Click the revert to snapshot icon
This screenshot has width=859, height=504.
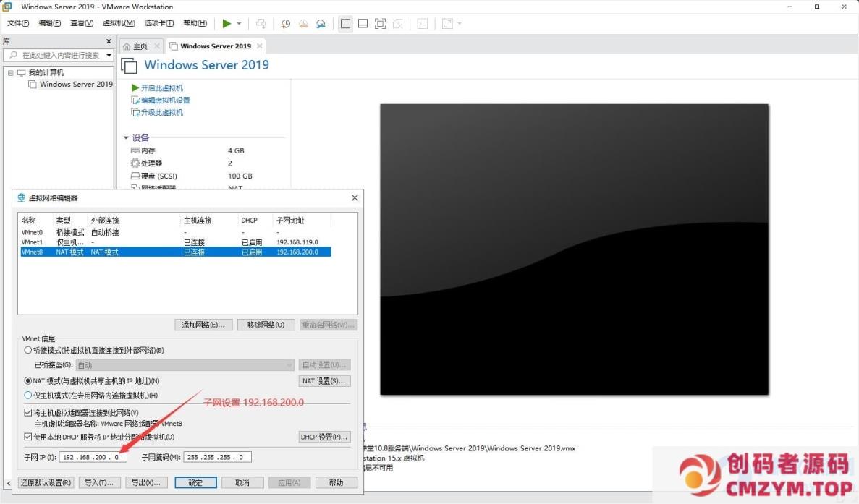[x=303, y=24]
